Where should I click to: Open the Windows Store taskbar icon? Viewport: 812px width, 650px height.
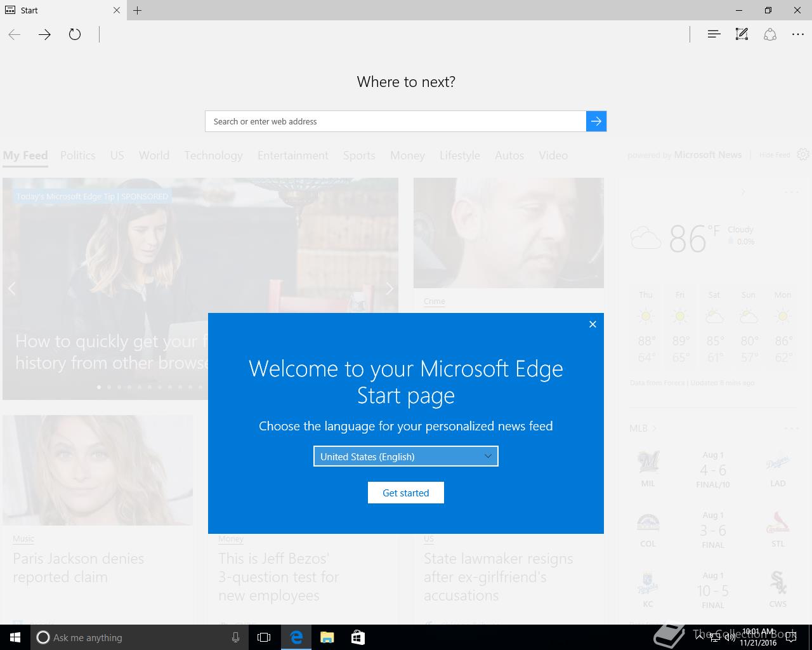point(358,637)
